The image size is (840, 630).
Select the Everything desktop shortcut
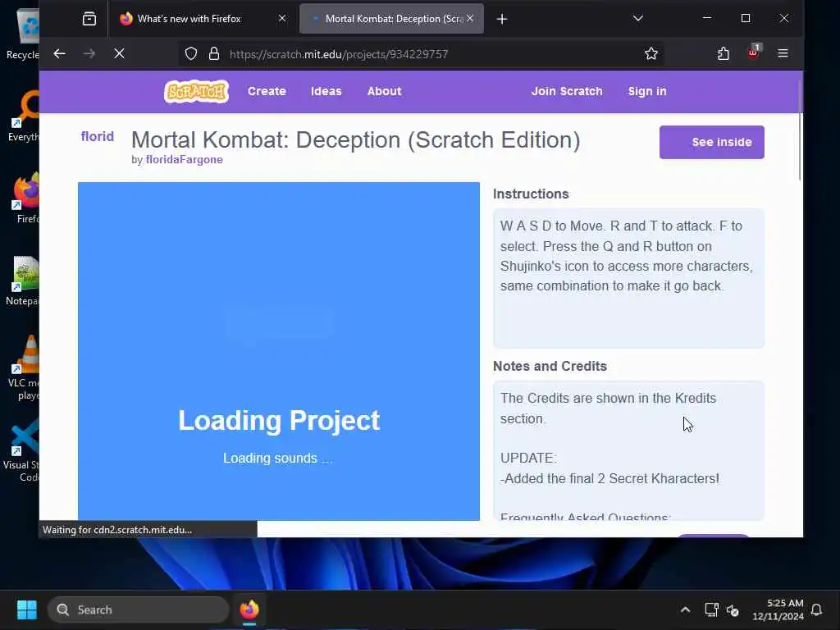(24, 116)
